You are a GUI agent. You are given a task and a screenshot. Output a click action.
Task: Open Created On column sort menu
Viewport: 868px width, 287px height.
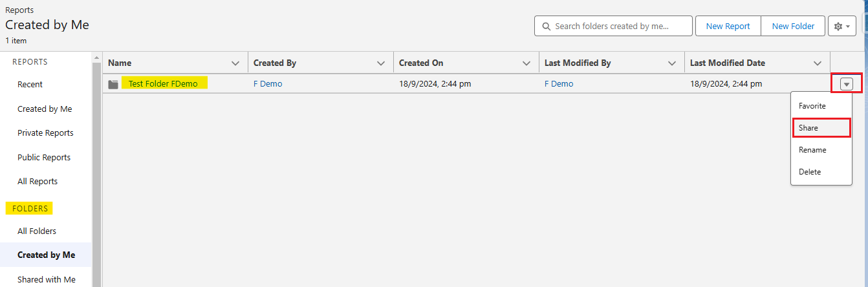click(526, 63)
